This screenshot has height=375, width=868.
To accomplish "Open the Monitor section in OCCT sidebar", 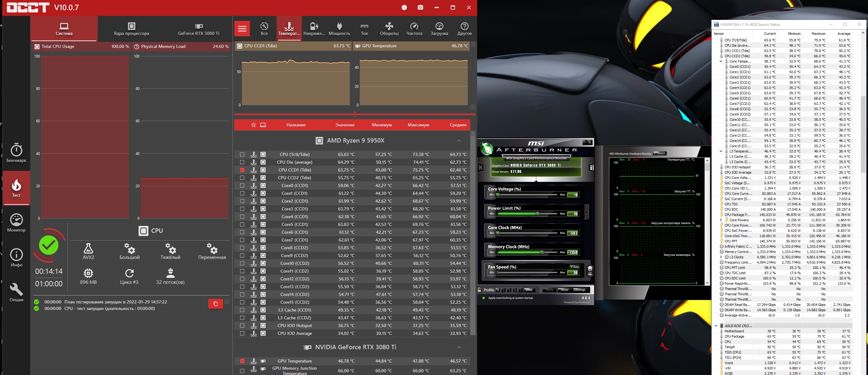I will [16, 223].
